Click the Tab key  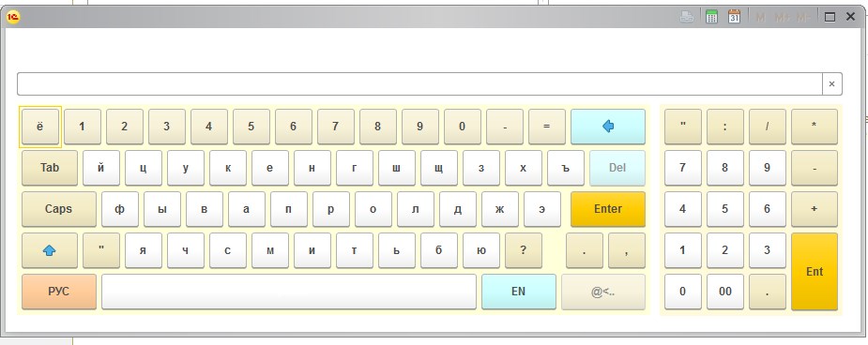pos(50,168)
